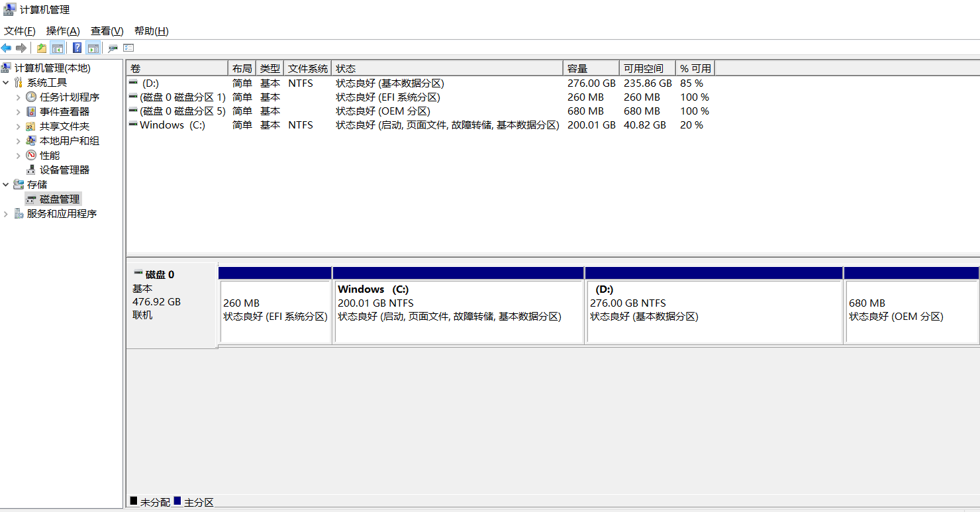Click 状态良好 (OEM 分区) status in the list
Viewport: 980px width, 512px height.
coord(383,111)
